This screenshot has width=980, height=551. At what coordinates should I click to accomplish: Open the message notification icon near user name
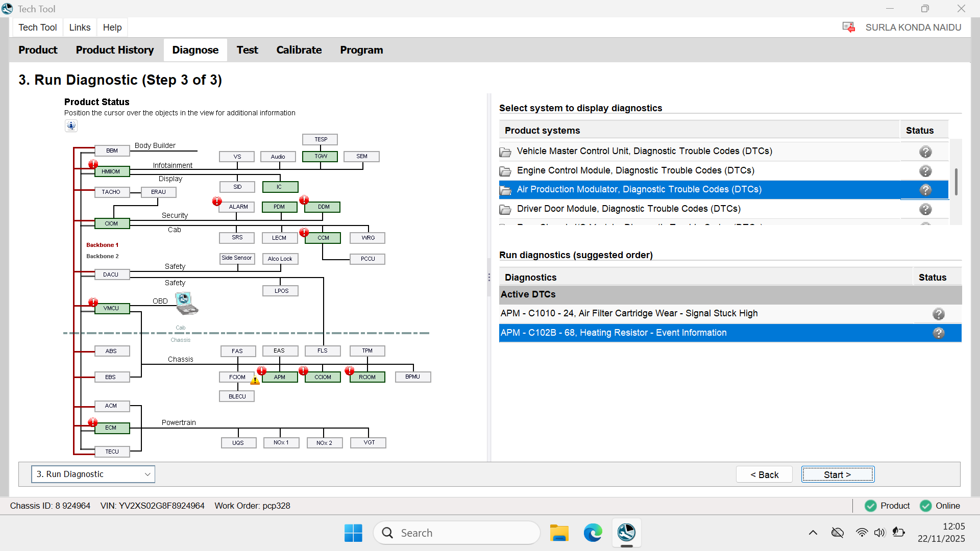pyautogui.click(x=849, y=28)
